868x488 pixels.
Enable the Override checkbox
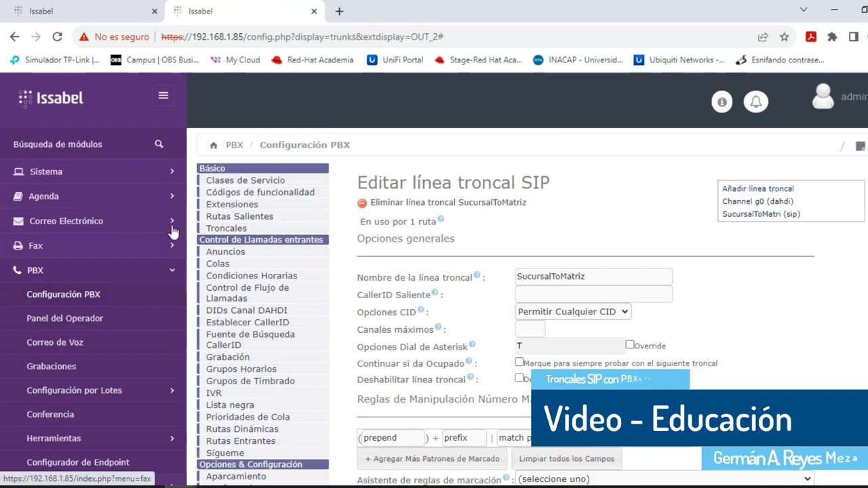pos(630,345)
